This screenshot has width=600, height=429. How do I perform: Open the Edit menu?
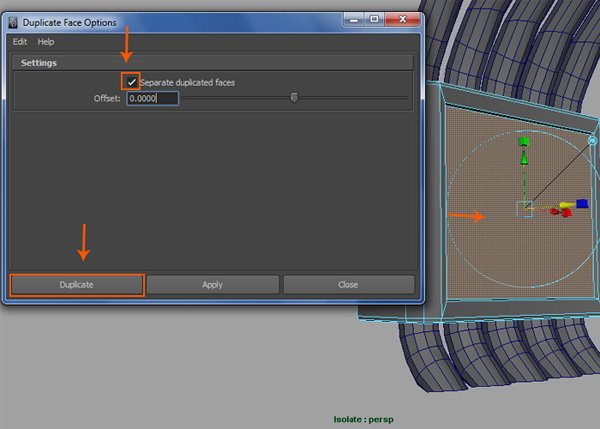pos(20,42)
